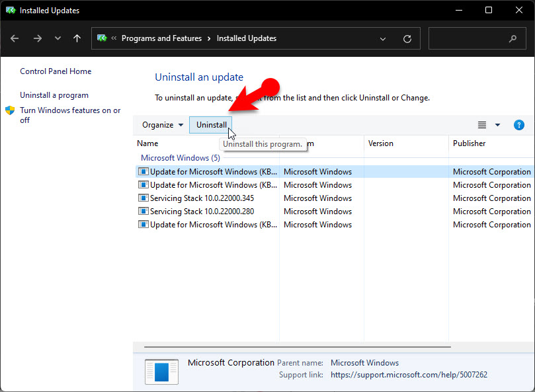The height and width of the screenshot is (392, 535).
Task: Open the Organize menu
Action: click(163, 125)
